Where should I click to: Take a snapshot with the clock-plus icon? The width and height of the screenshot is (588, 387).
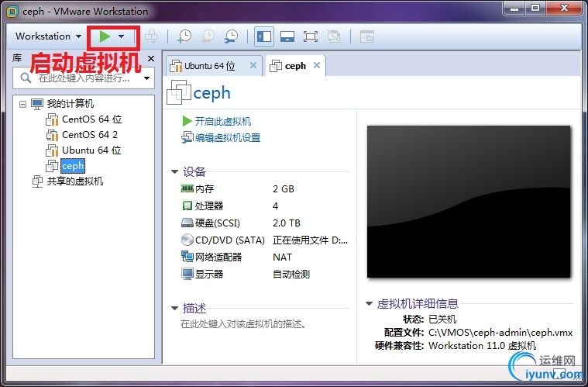pos(184,36)
